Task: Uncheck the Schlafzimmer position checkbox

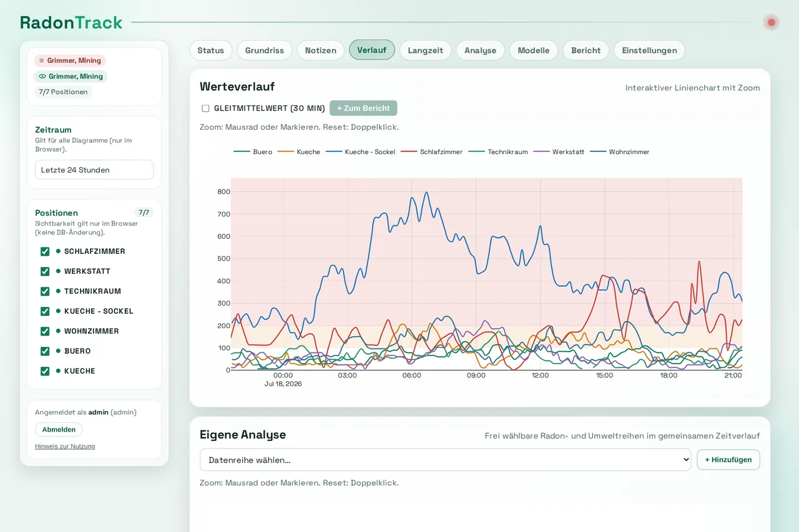Action: coord(45,251)
